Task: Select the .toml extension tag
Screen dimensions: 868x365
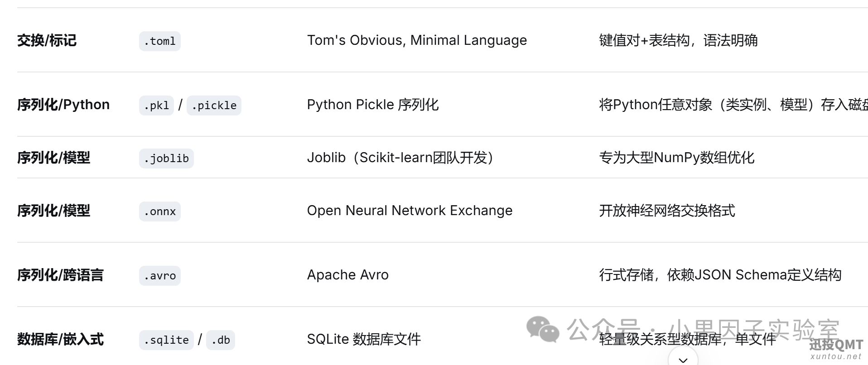Action: 160,41
